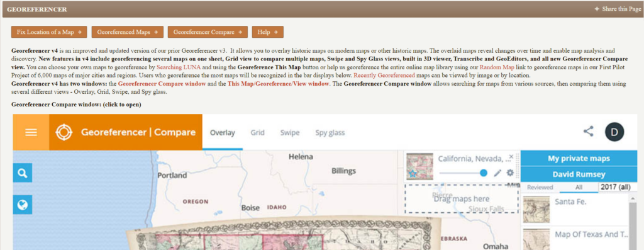
Task: Select the Reviewed filter tab
Action: (540, 188)
